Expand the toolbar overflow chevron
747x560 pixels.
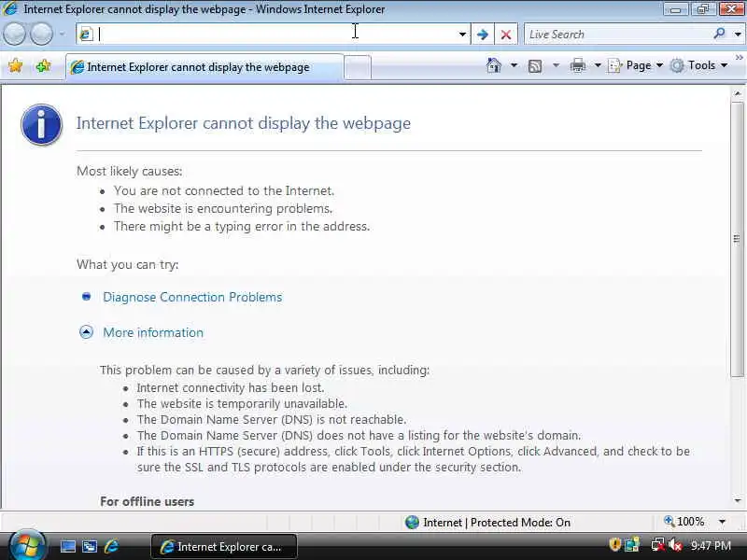740,57
